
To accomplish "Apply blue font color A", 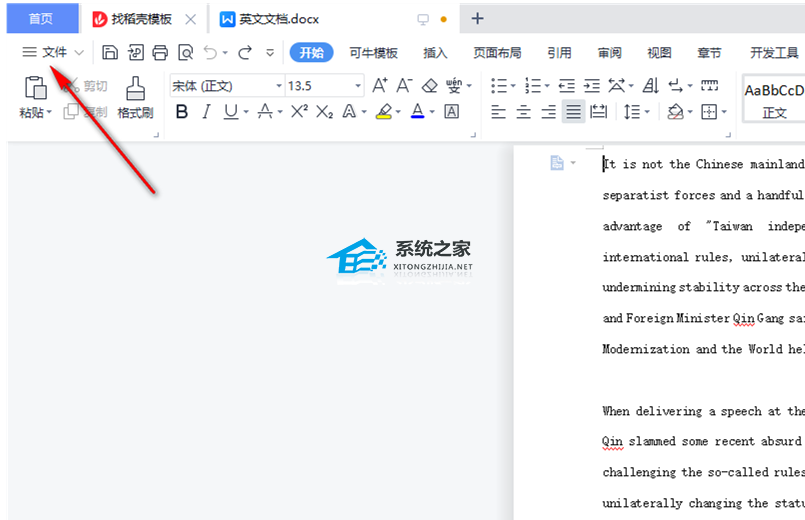I will coord(418,111).
